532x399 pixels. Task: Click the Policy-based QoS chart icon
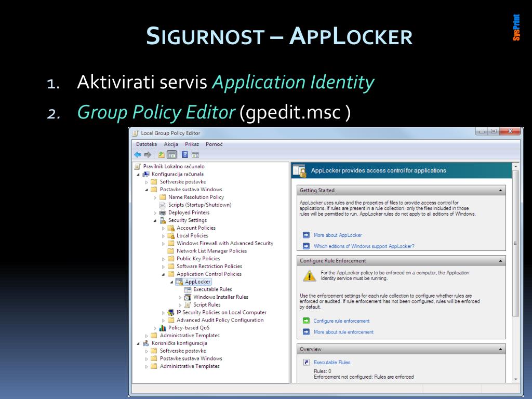163,328
